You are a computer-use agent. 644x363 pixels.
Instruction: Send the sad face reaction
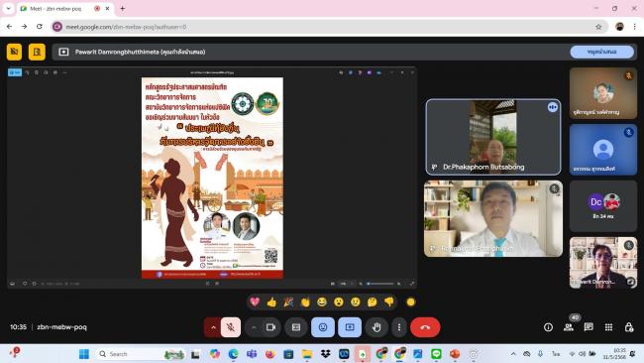pos(356,302)
